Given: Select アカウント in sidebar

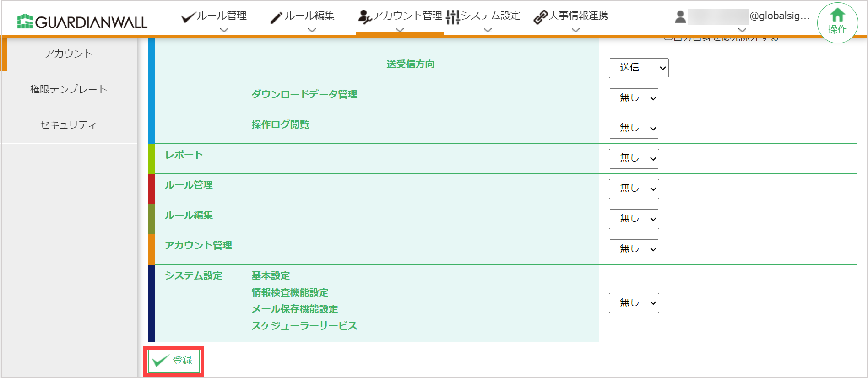Looking at the screenshot, I should click(69, 54).
